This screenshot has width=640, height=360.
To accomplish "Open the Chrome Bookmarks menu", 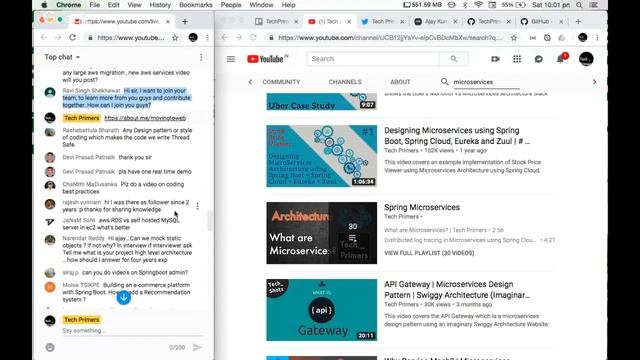I will click(196, 5).
